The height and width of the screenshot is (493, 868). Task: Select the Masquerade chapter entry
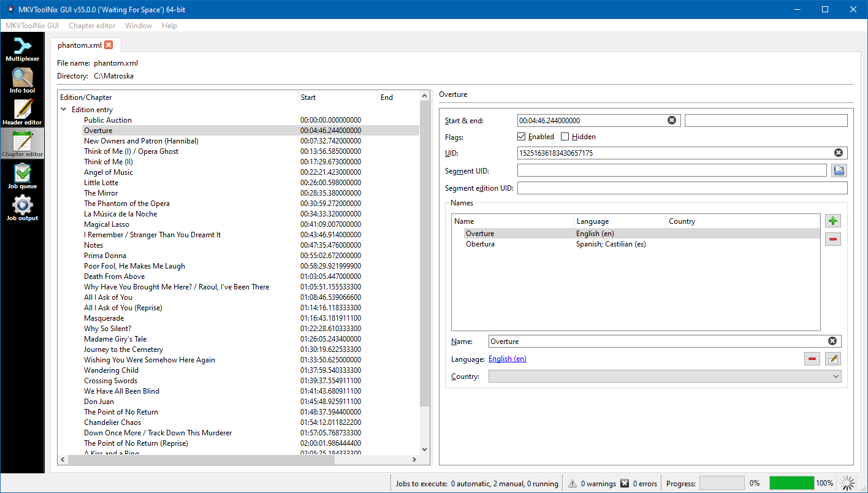click(104, 318)
